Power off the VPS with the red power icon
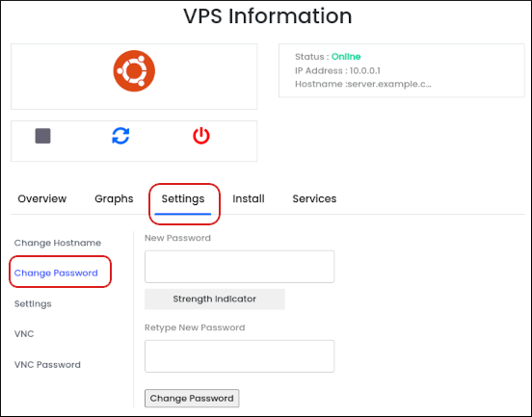The image size is (532, 417). (x=201, y=136)
